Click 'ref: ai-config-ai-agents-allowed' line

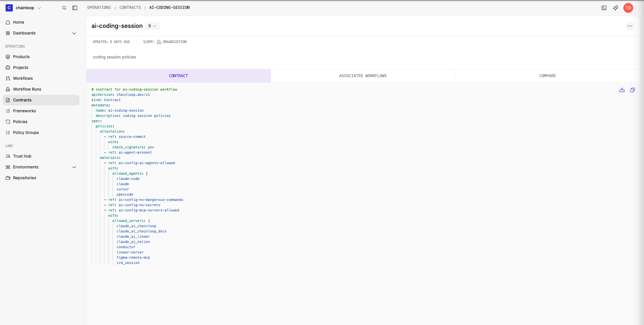(x=139, y=163)
